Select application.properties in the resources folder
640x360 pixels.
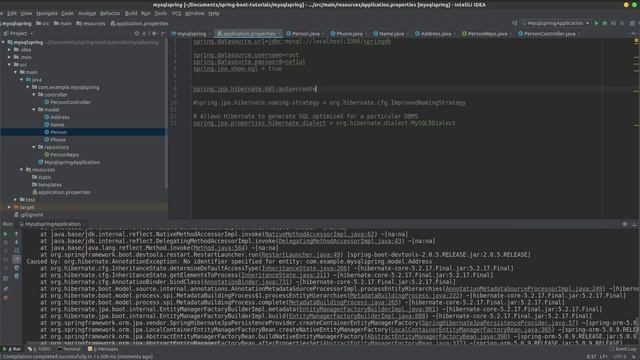coord(61,192)
